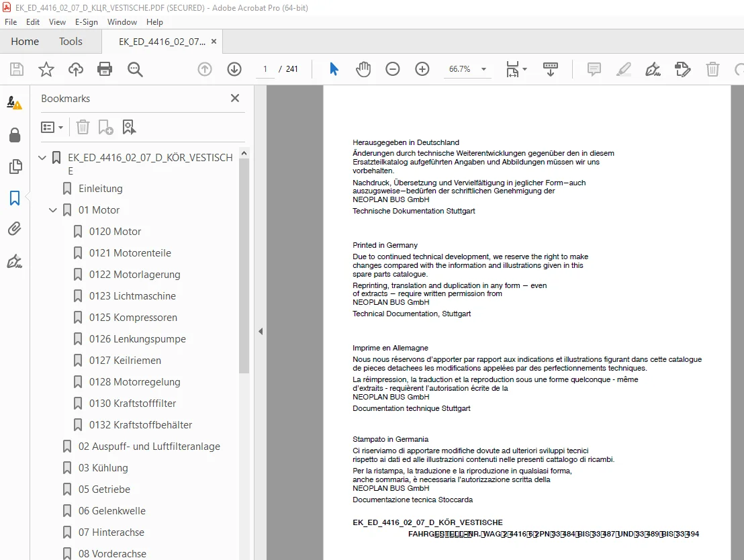Go to 0122 Motorlagerung bookmark
The image size is (744, 560).
pos(135,275)
